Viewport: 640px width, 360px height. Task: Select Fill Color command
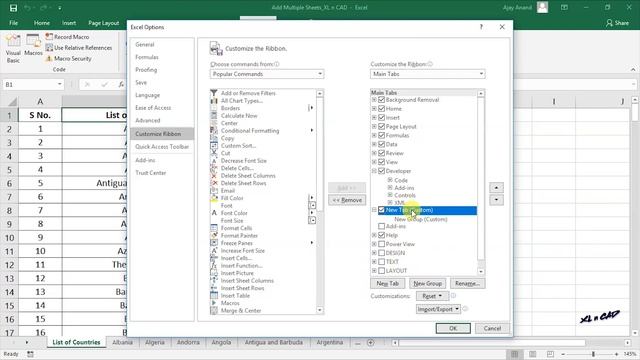coord(232,198)
